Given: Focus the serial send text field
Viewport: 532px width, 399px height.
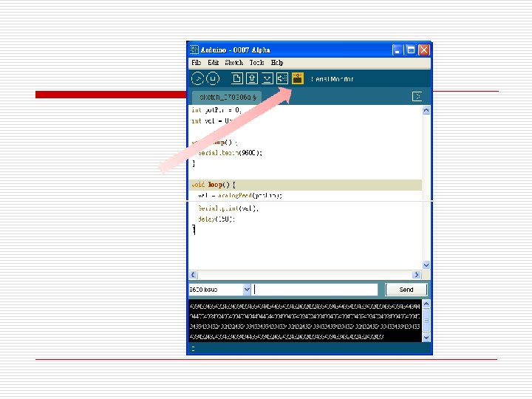Looking at the screenshot, I should coord(316,290).
